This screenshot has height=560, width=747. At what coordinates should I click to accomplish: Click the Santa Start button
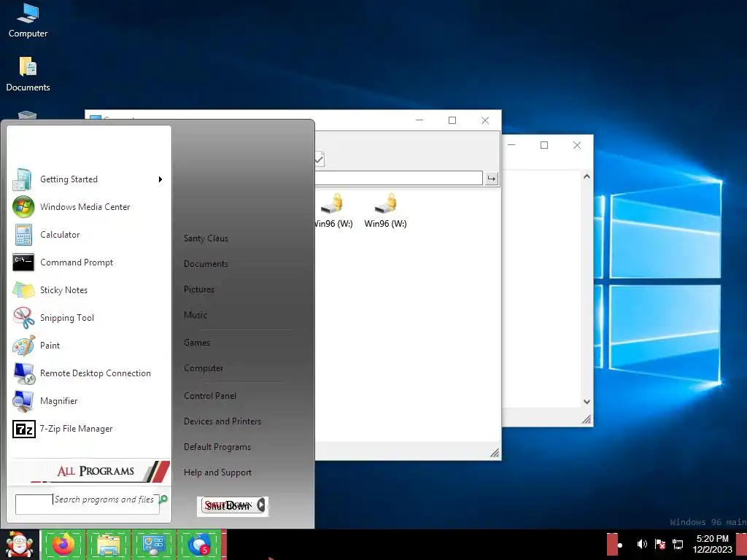[x=19, y=545]
